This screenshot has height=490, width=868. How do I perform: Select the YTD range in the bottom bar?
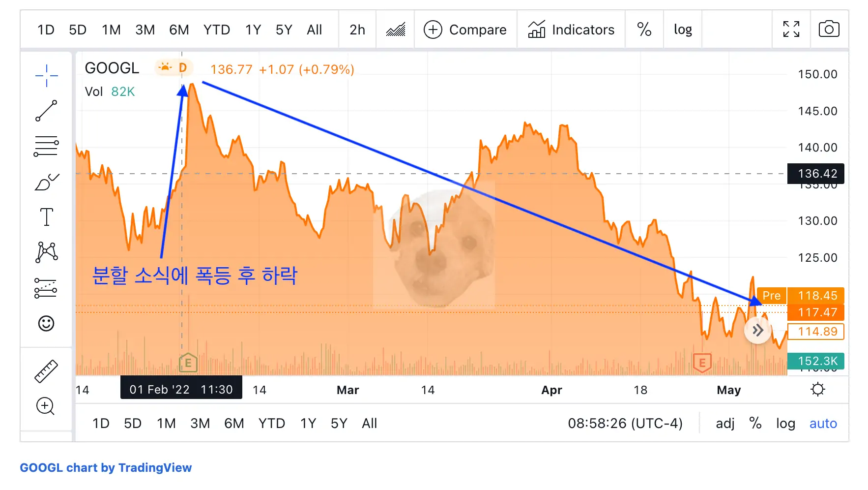pyautogui.click(x=271, y=423)
